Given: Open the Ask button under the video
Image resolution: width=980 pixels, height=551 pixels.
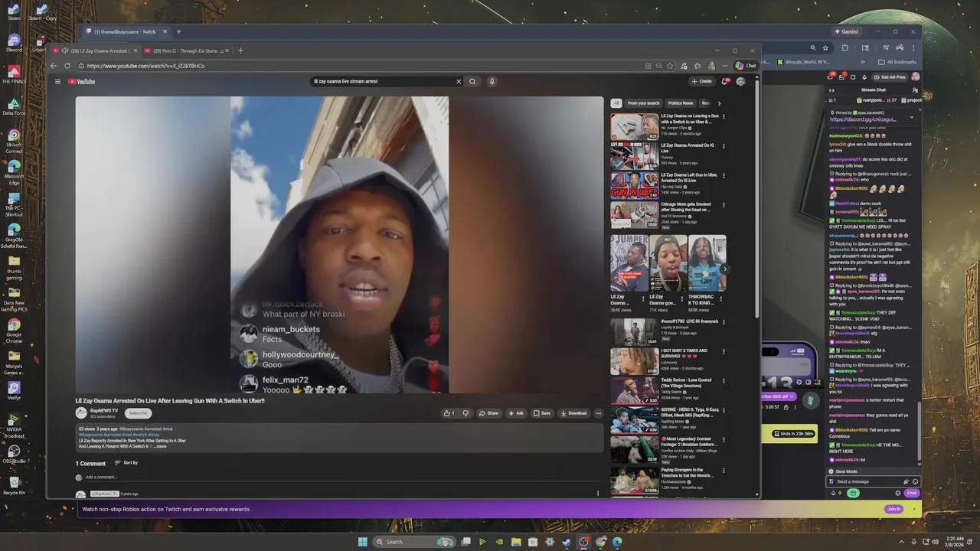Looking at the screenshot, I should [517, 413].
